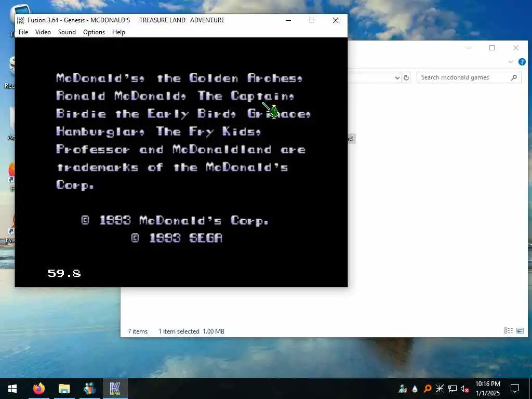The height and width of the screenshot is (399, 532).
Task: Minimize the Fusion emulator window
Action: tap(288, 20)
